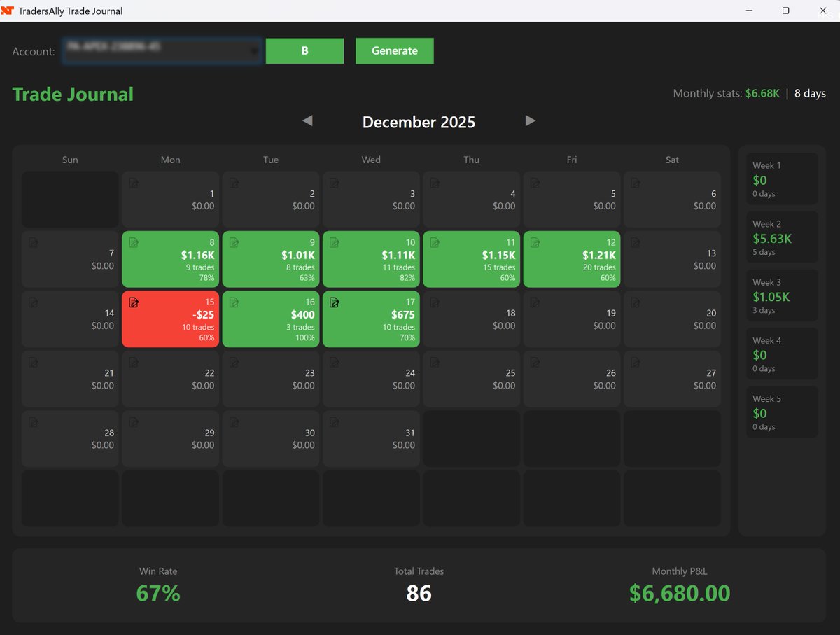Select the Week 2 $5.63K summary card
840x635 pixels.
pyautogui.click(x=782, y=237)
